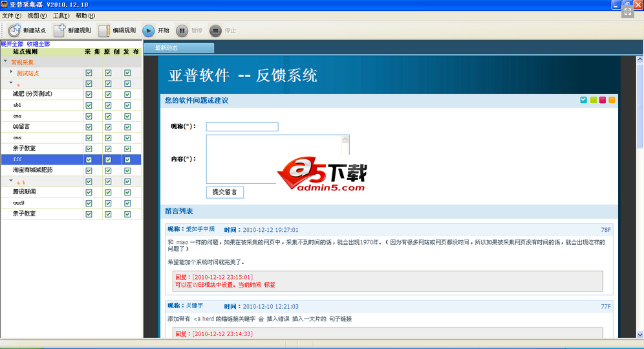Expand the 测试站点 node arrow

pyautogui.click(x=11, y=72)
